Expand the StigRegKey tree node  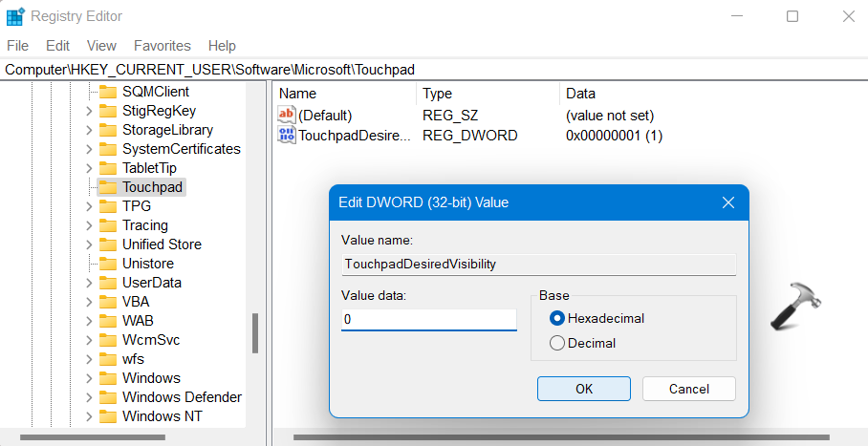[89, 111]
